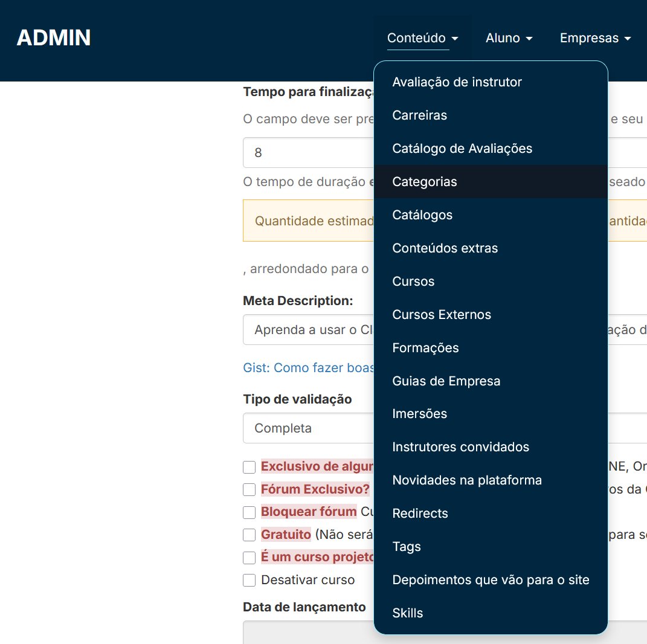
Task: Click the ADMIN logo
Action: tap(54, 37)
